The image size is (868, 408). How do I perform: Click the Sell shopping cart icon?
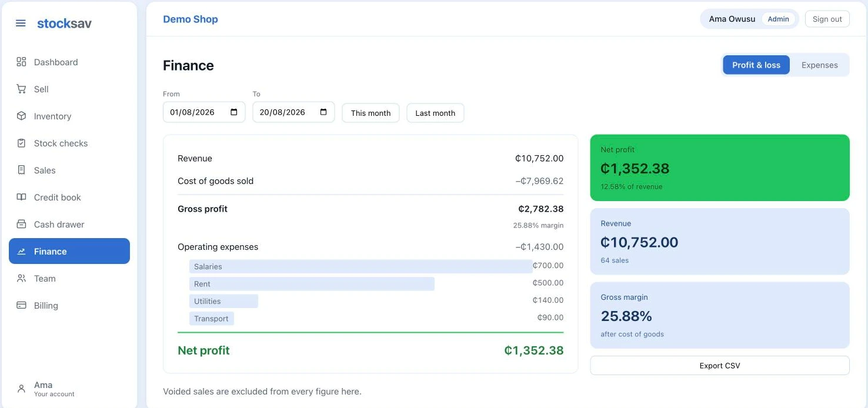[x=21, y=89]
